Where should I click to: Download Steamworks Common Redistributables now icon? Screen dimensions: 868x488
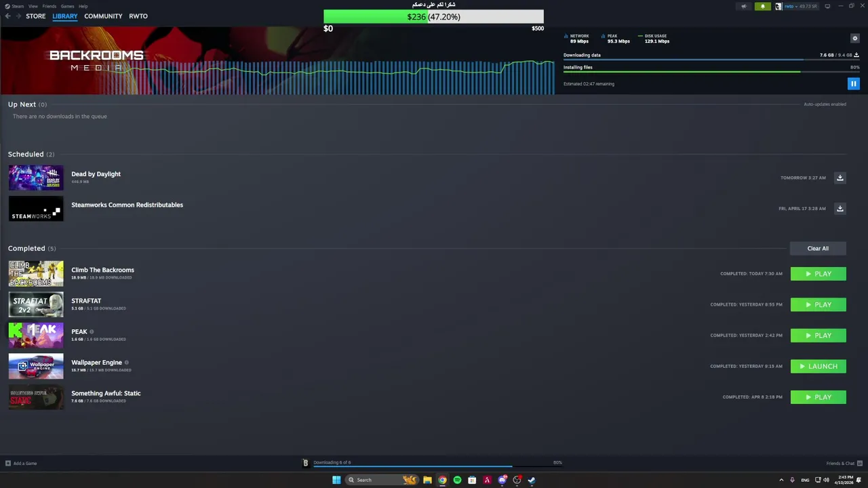(840, 209)
